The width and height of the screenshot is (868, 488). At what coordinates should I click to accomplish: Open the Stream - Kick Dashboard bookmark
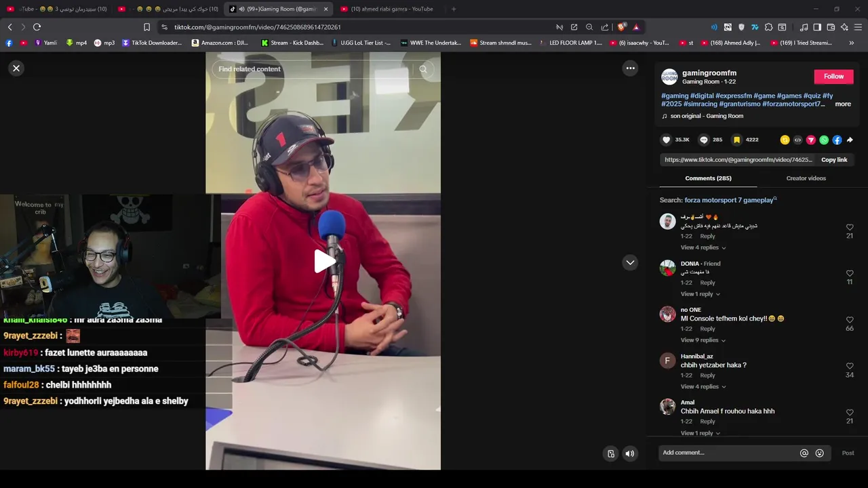pos(292,43)
